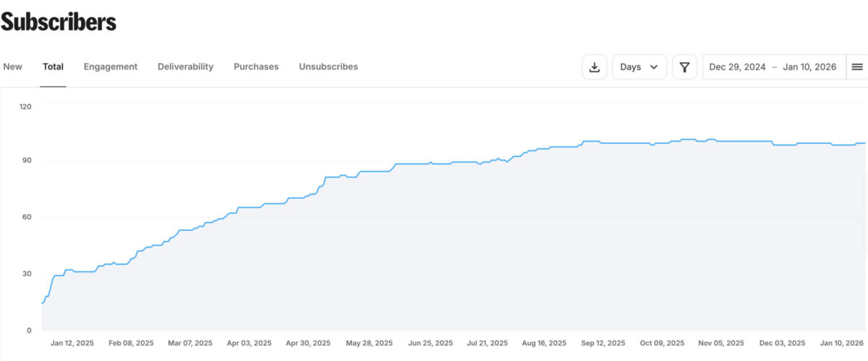Show the Unsubscribes tab
Image resolution: width=868 pixels, height=361 pixels.
coord(328,67)
